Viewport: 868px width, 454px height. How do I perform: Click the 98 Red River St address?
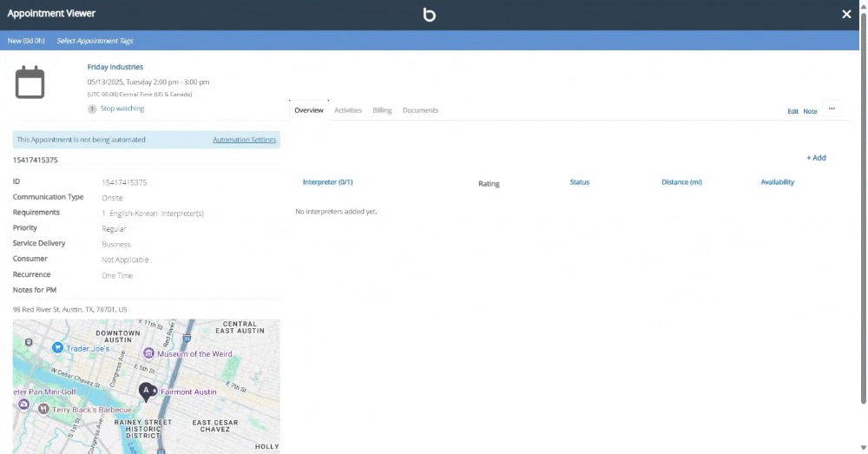pos(69,310)
